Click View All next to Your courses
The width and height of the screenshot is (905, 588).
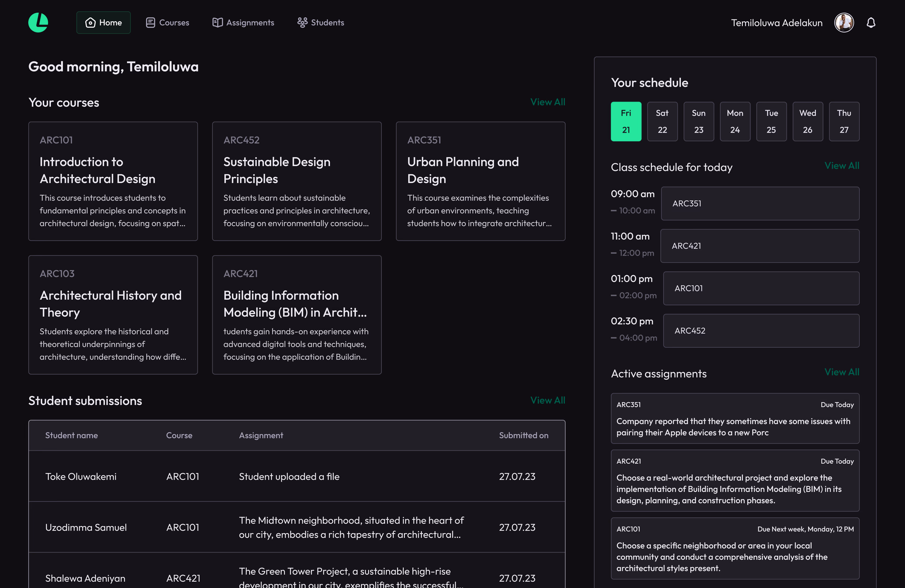click(x=548, y=102)
